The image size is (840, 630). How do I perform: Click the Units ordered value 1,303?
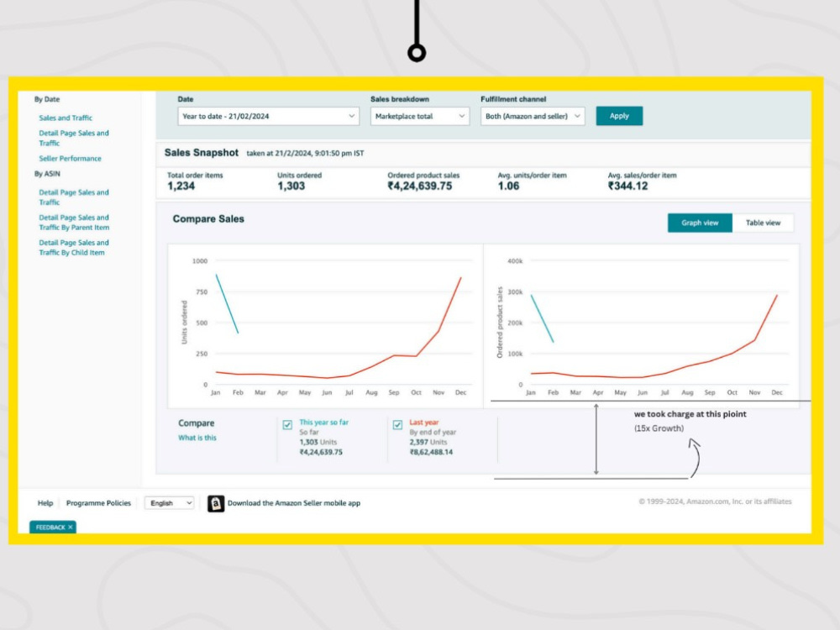pos(291,186)
